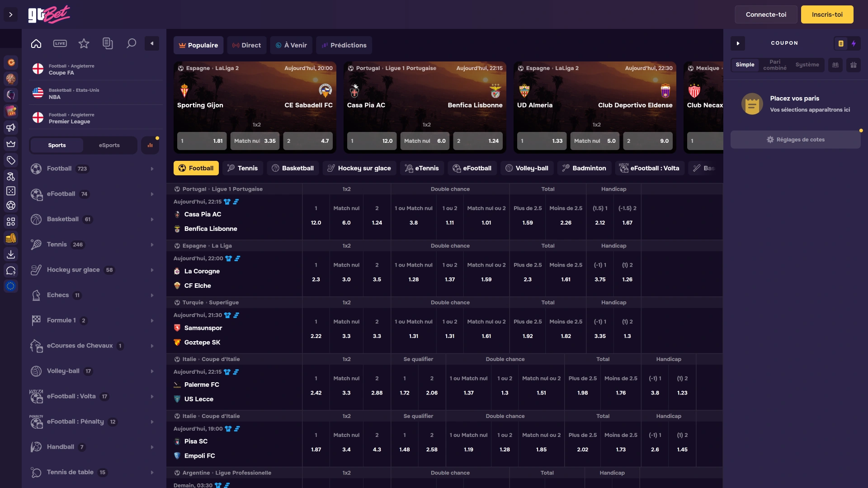Open the Populaire tab
868x488 pixels.
(198, 45)
